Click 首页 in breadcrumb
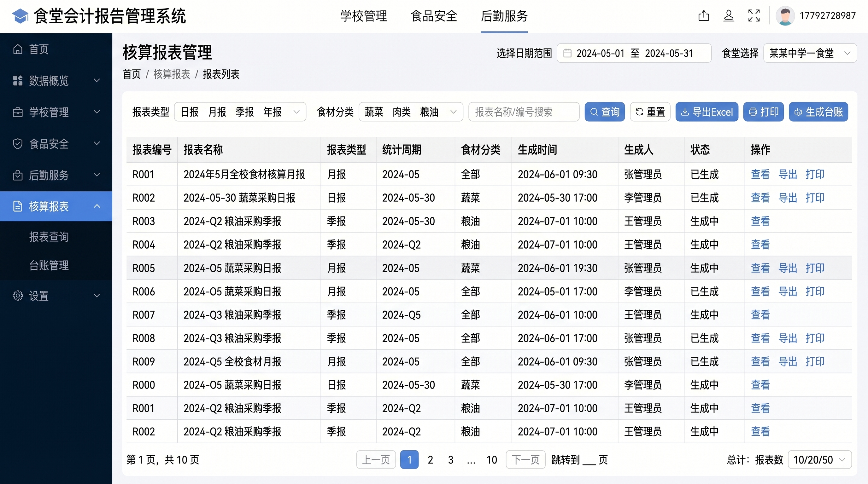 [x=132, y=74]
